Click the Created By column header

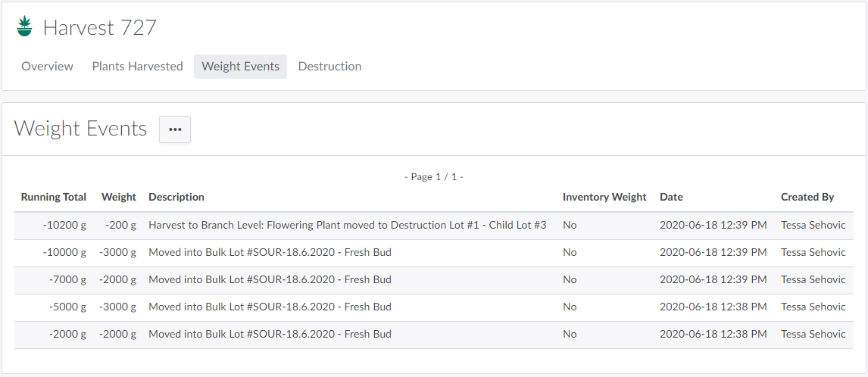pyautogui.click(x=807, y=197)
